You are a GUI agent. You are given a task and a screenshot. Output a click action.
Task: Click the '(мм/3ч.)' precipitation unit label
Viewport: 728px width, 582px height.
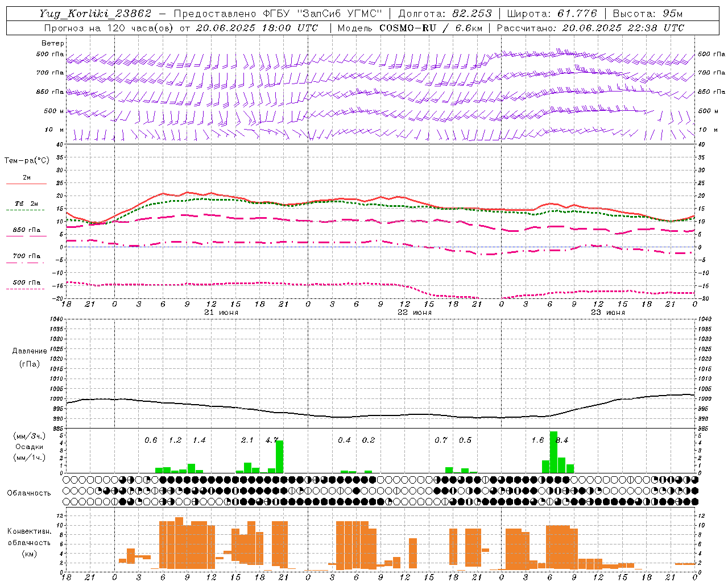click(x=30, y=436)
